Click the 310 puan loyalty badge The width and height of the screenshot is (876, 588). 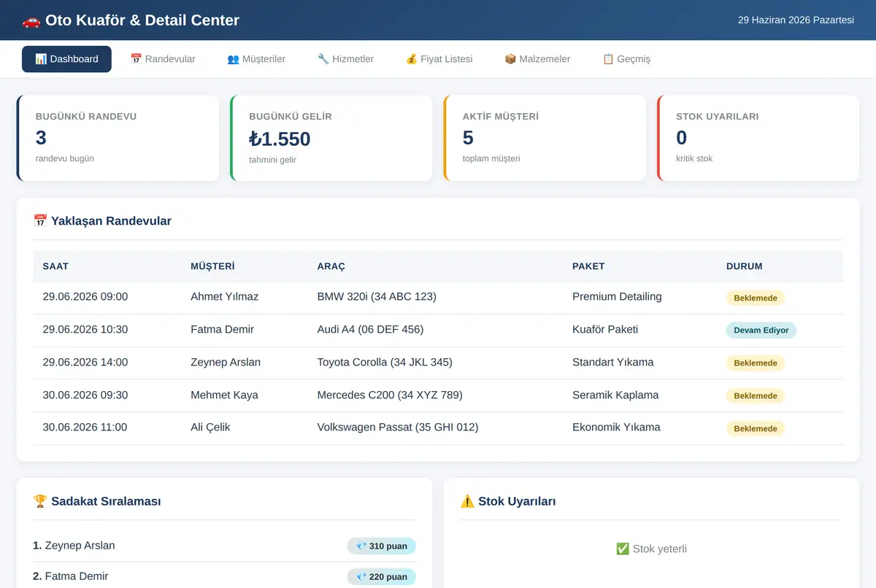(381, 546)
